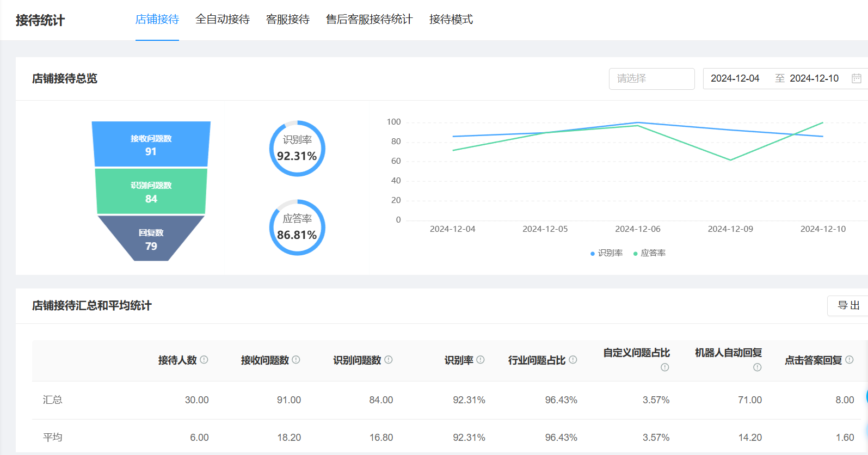This screenshot has width=868, height=455.
Task: Click 8.00 cell in 汇总 row
Action: coord(845,400)
